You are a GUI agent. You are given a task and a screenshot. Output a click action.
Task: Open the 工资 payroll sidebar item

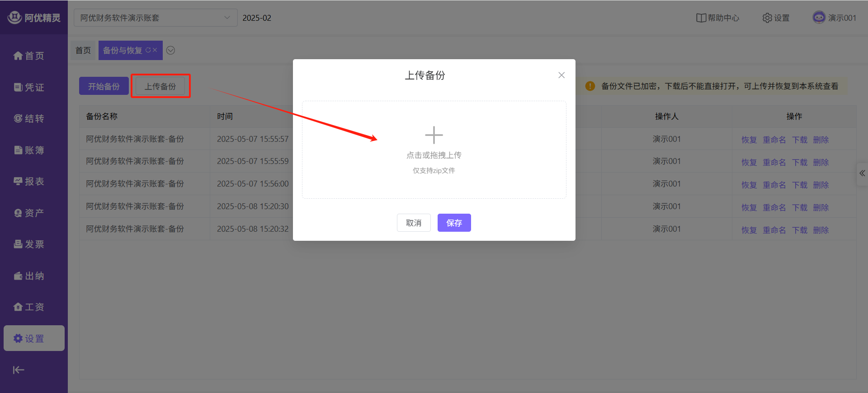(x=29, y=307)
